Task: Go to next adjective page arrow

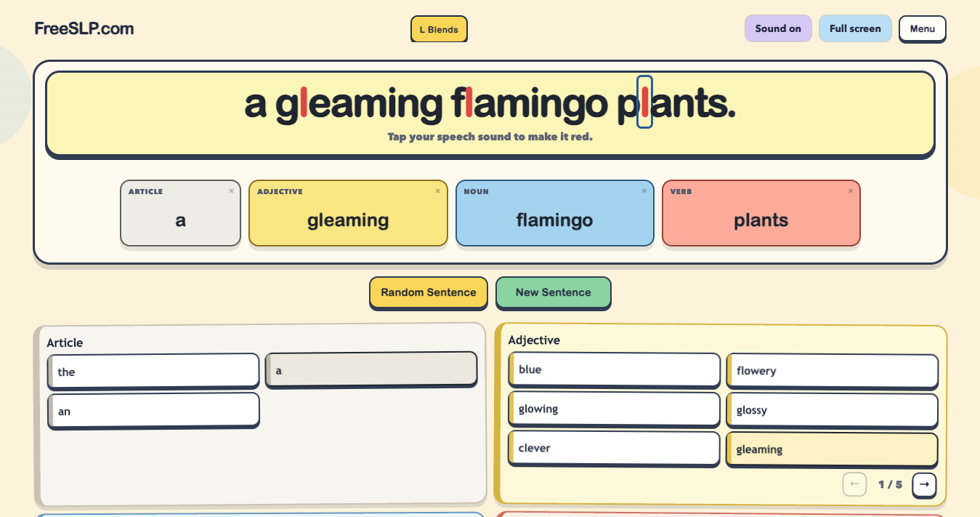Action: tap(924, 484)
